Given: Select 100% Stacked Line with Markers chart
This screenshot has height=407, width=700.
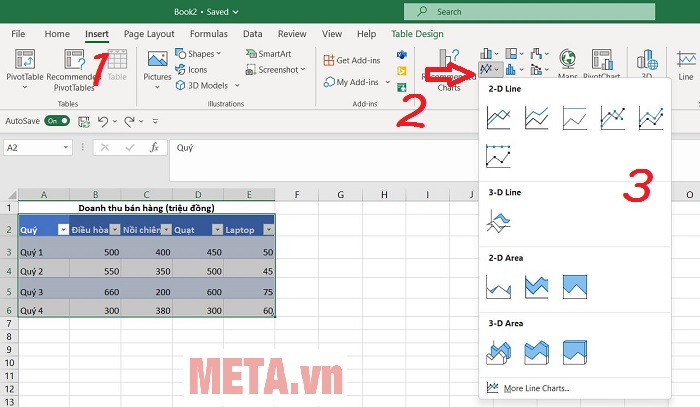Looking at the screenshot, I should click(x=498, y=156).
